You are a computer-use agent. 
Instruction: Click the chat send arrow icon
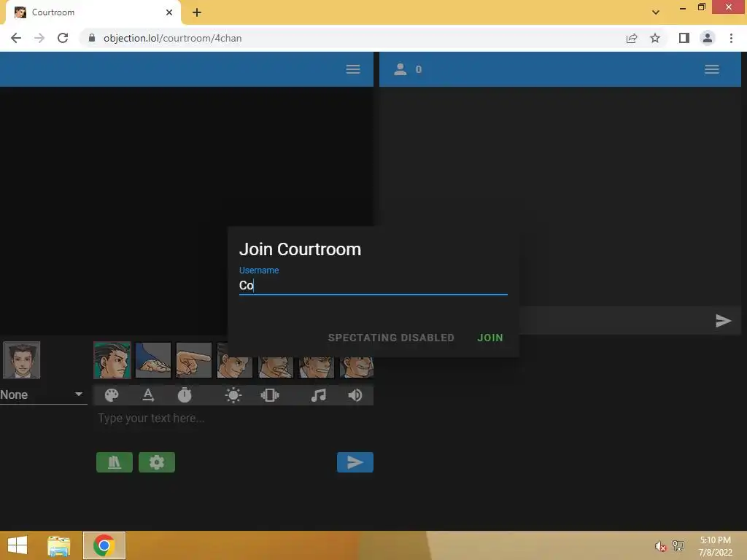[723, 321]
